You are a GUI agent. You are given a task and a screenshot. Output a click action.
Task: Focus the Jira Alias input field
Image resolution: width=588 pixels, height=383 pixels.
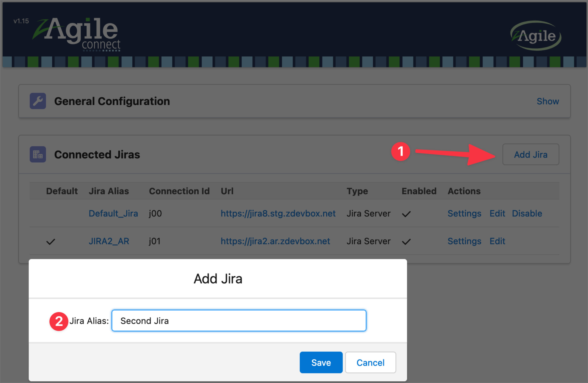coord(239,321)
